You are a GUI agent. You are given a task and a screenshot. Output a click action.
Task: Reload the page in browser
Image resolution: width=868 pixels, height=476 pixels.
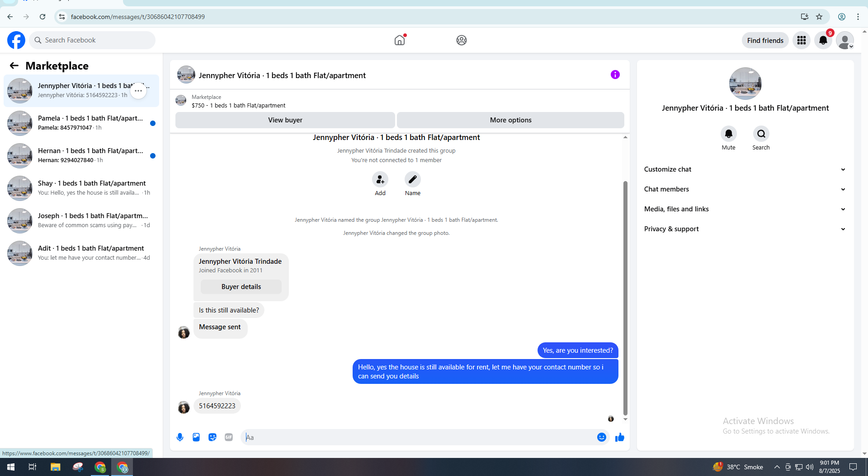click(42, 17)
